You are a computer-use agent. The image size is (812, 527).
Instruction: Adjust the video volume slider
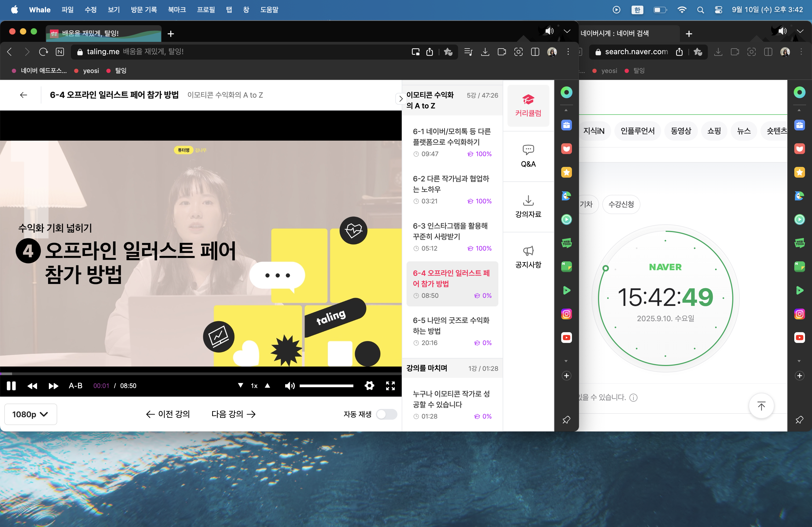pyautogui.click(x=326, y=386)
